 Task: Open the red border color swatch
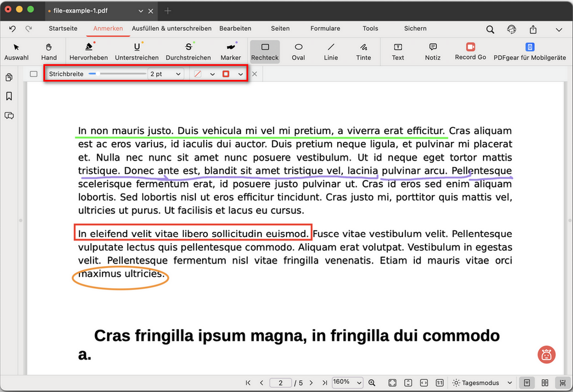pos(226,74)
